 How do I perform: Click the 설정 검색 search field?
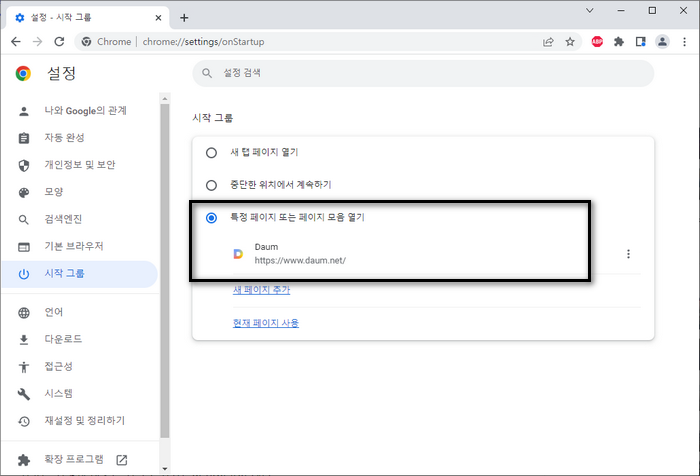(423, 73)
